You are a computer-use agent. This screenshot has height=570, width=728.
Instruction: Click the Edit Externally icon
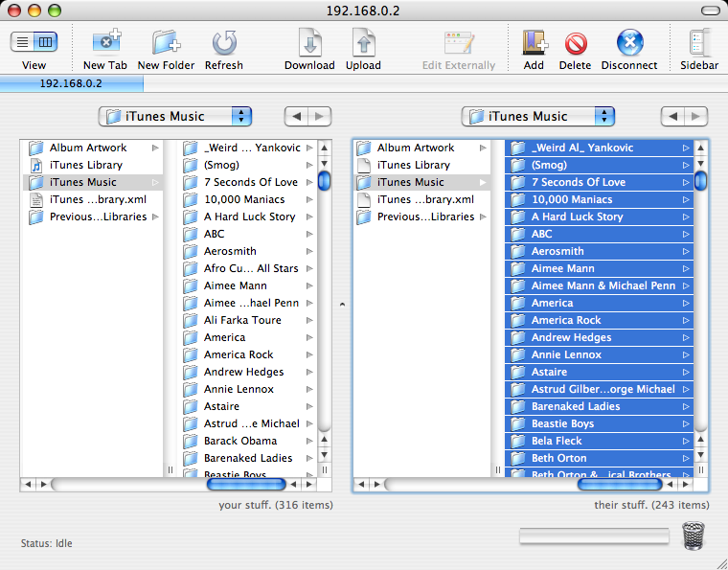[459, 42]
